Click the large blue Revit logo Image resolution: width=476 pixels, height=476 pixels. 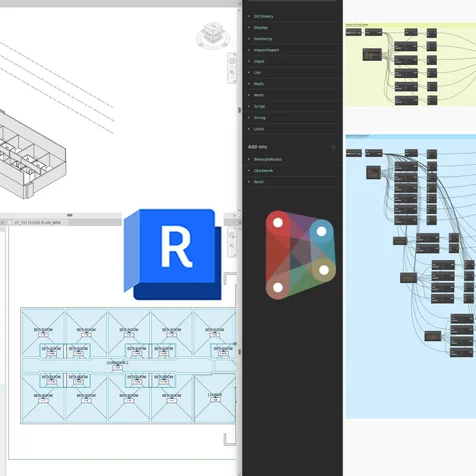click(x=172, y=254)
